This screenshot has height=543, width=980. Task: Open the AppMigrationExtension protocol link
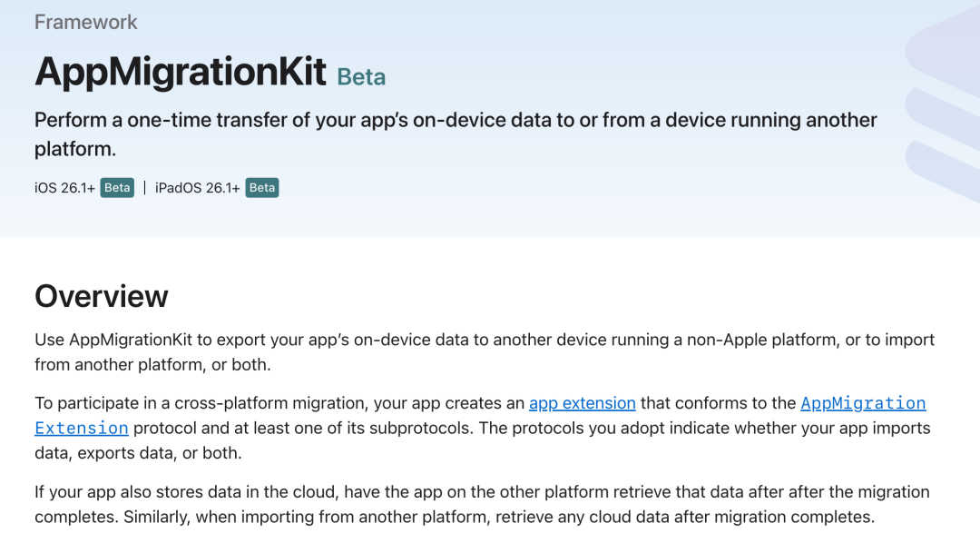point(862,403)
